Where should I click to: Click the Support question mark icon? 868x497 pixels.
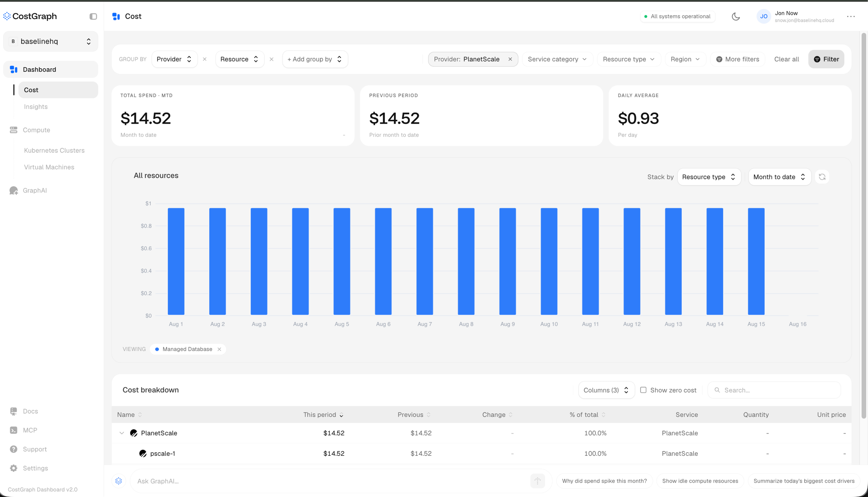coord(14,450)
